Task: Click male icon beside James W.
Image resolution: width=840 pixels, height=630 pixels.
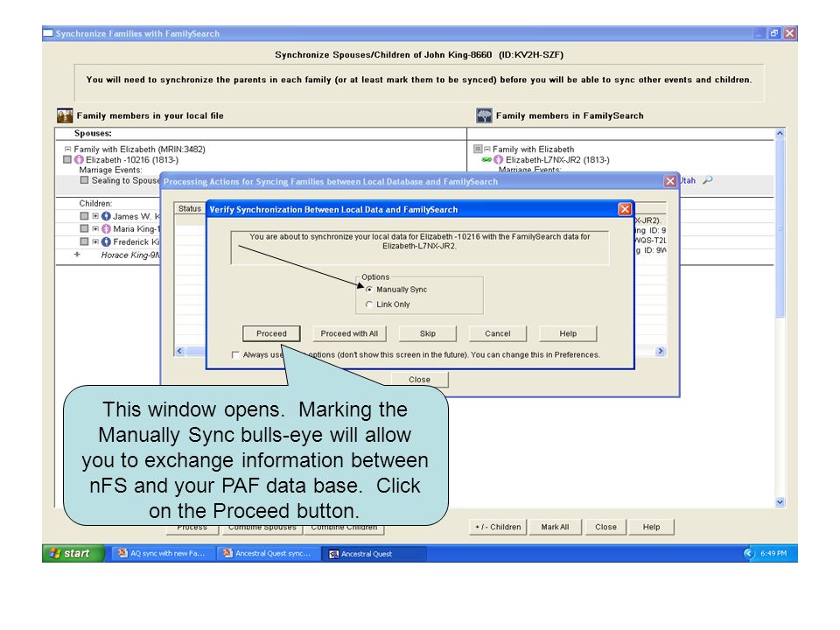Action: (x=106, y=216)
